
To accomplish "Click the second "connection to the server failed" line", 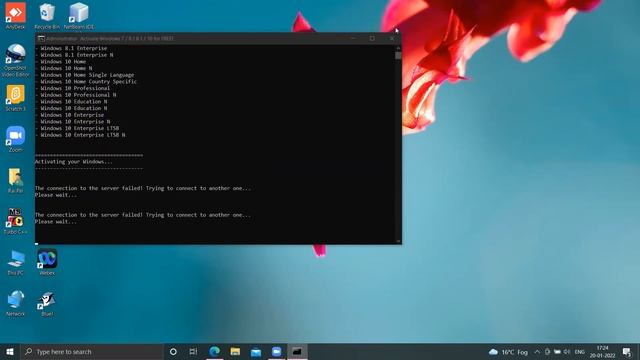I will tap(143, 215).
